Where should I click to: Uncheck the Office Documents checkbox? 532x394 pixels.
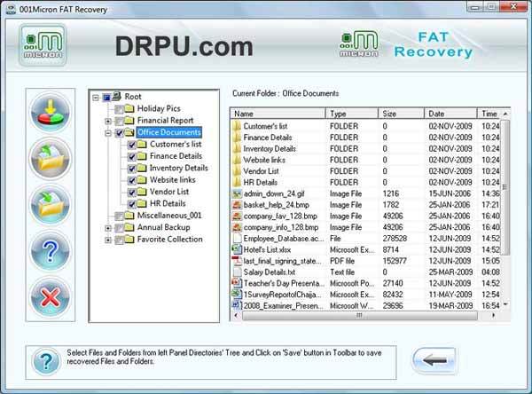119,133
